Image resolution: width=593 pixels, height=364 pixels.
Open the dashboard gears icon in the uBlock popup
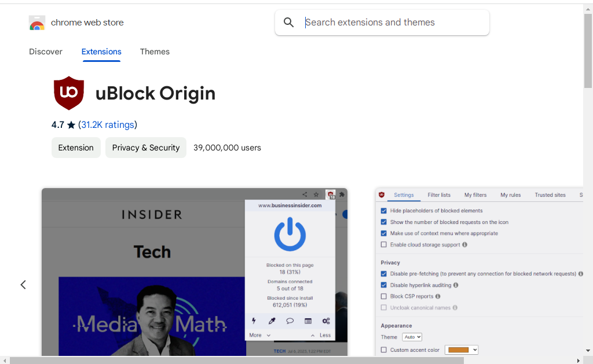pos(326,321)
